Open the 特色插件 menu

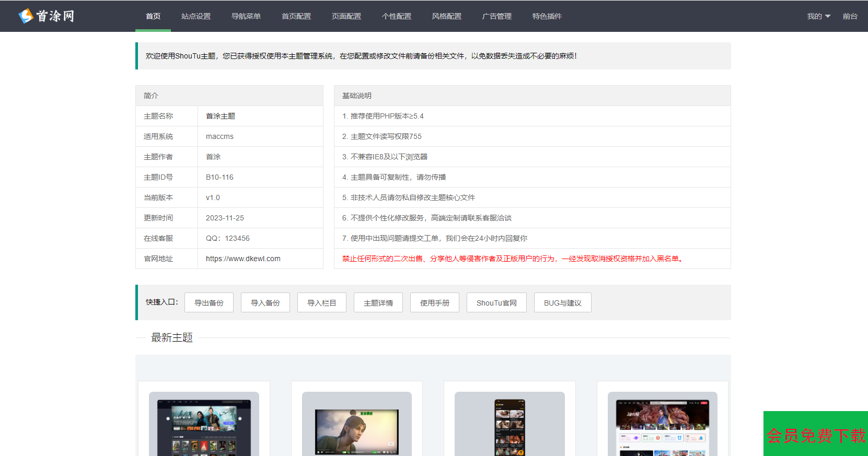coord(547,16)
